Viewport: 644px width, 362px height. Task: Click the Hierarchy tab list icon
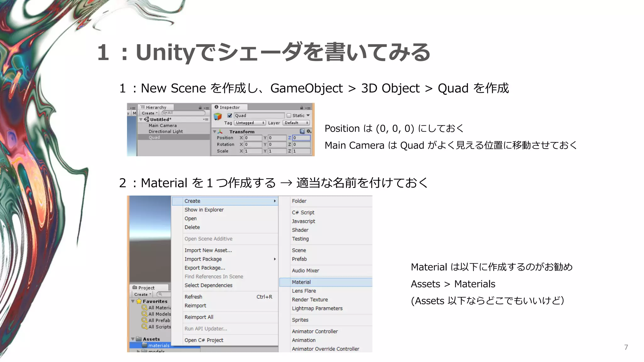(x=143, y=107)
